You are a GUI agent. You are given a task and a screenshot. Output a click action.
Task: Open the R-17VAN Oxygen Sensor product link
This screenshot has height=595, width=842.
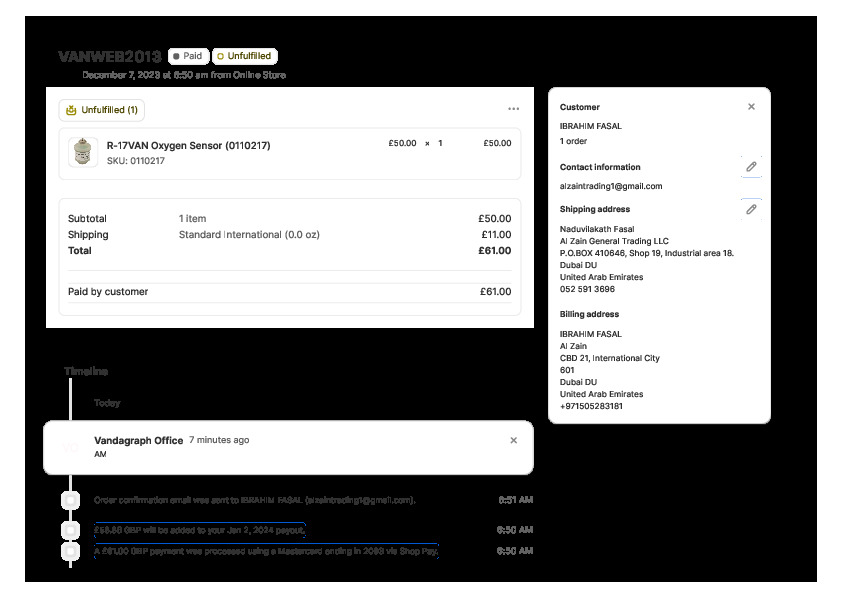[188, 145]
